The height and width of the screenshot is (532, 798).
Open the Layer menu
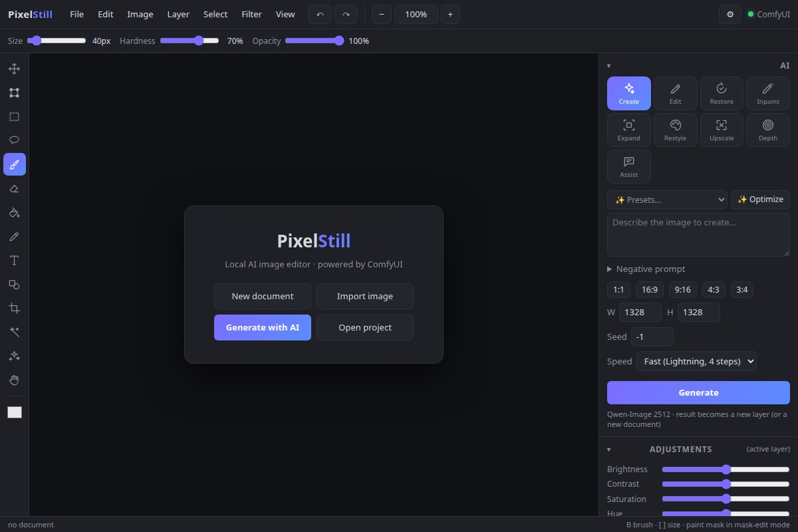[x=178, y=14]
